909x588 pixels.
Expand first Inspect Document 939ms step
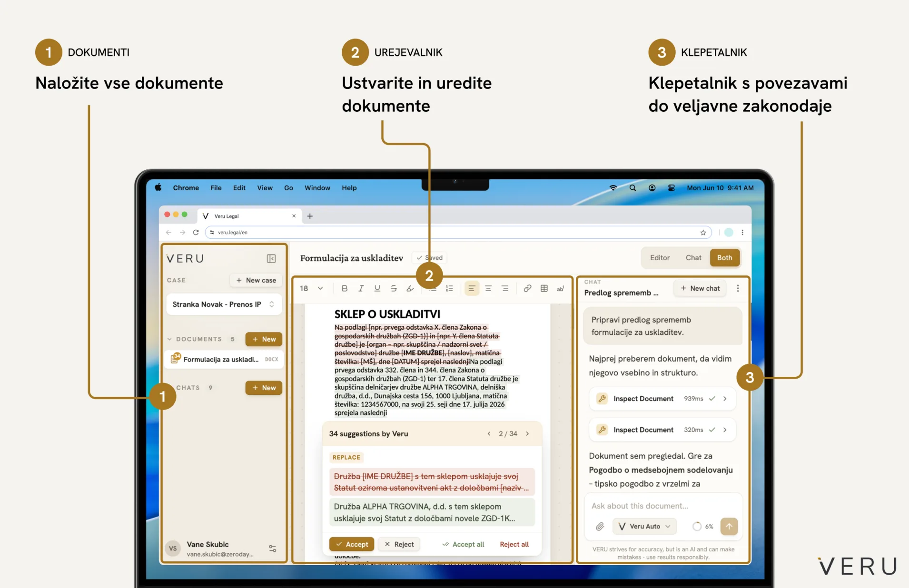662,399
